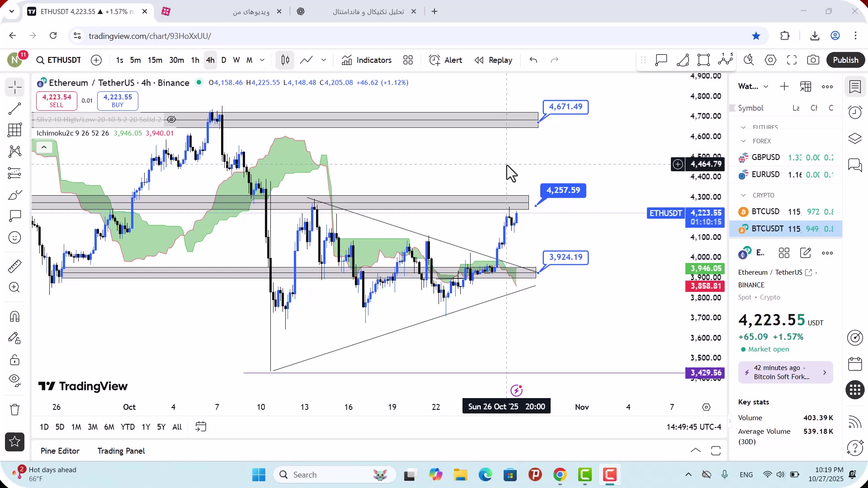Open the alerts clock panel
868x488 pixels.
(x=855, y=112)
